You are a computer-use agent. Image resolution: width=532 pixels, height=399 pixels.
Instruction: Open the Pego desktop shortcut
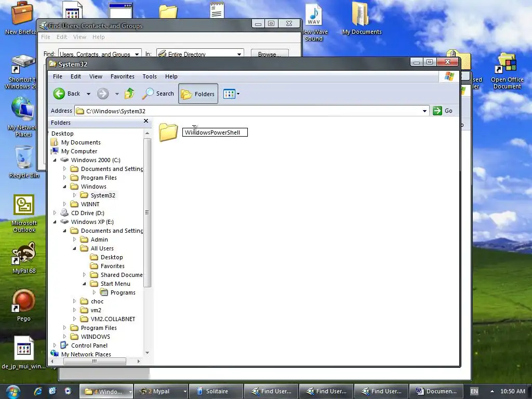coord(24,305)
